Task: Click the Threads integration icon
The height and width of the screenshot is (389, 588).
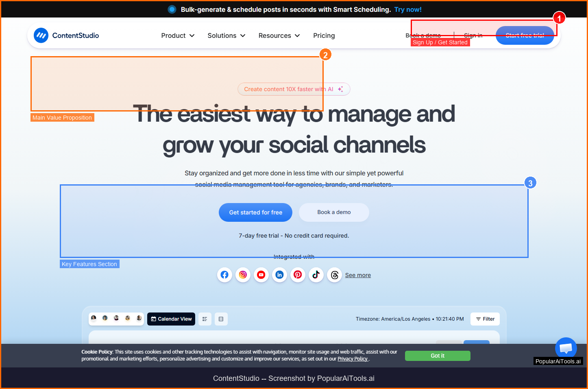Action: click(334, 275)
